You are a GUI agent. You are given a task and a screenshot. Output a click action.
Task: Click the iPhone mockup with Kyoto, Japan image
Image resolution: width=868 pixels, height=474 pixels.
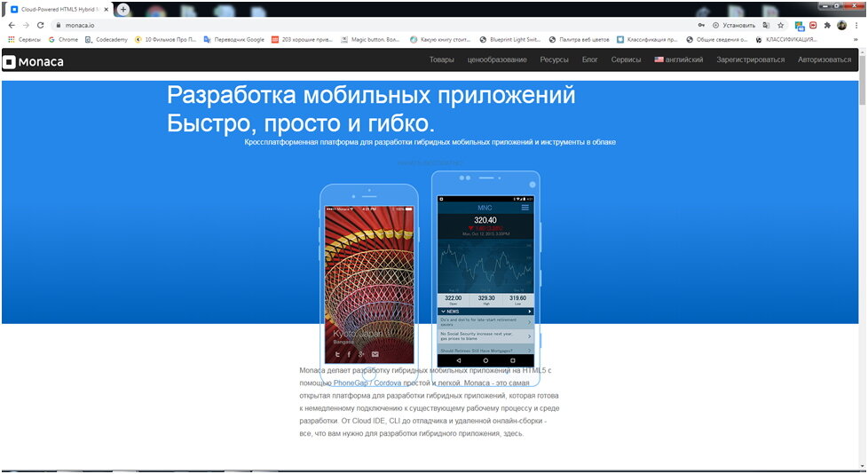(x=369, y=284)
